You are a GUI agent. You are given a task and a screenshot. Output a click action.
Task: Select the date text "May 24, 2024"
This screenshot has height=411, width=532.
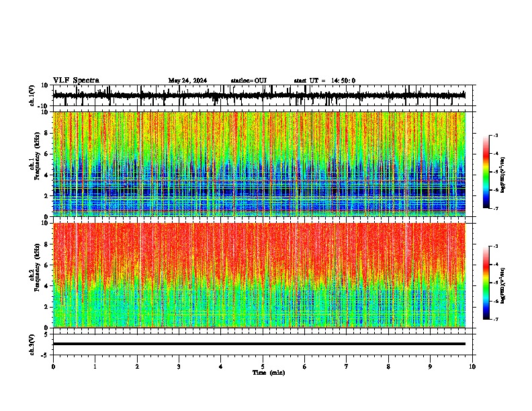pyautogui.click(x=187, y=81)
